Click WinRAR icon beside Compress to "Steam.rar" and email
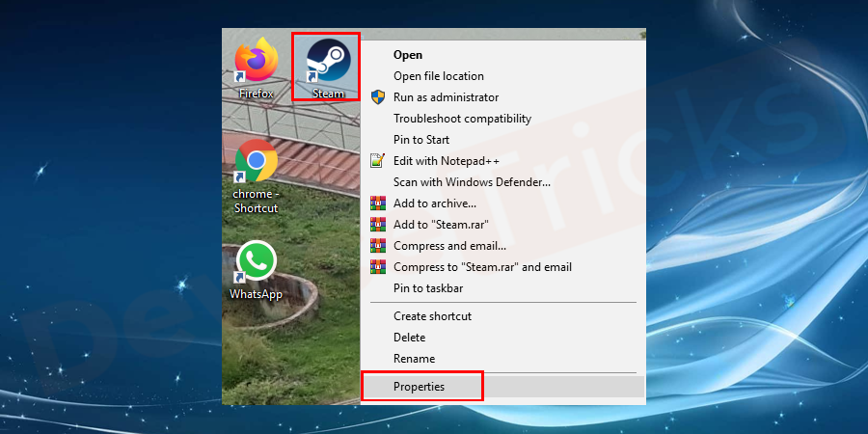This screenshot has width=868, height=434. pyautogui.click(x=377, y=267)
